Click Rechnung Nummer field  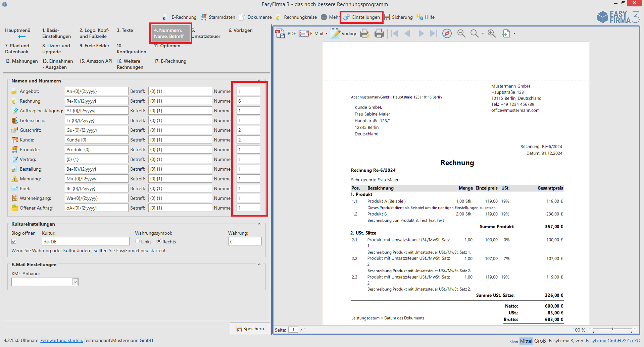248,101
